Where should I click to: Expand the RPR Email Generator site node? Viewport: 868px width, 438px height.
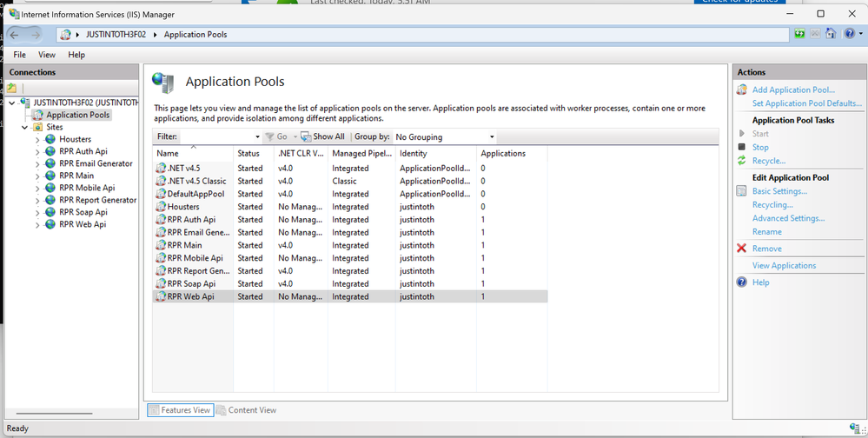37,163
